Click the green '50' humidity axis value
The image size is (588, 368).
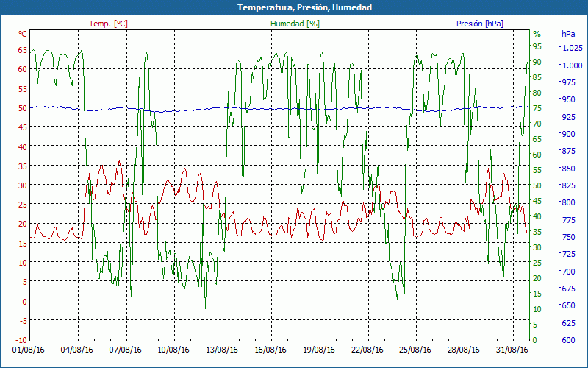(537, 185)
